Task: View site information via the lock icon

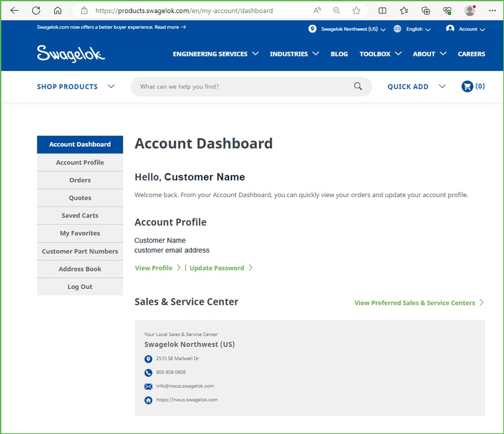Action: [84, 11]
